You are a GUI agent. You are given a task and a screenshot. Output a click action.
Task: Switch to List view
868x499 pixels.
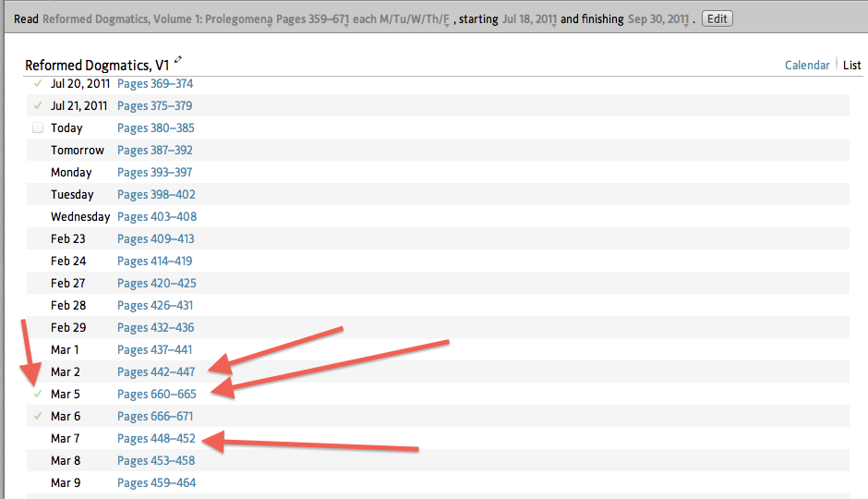click(852, 66)
